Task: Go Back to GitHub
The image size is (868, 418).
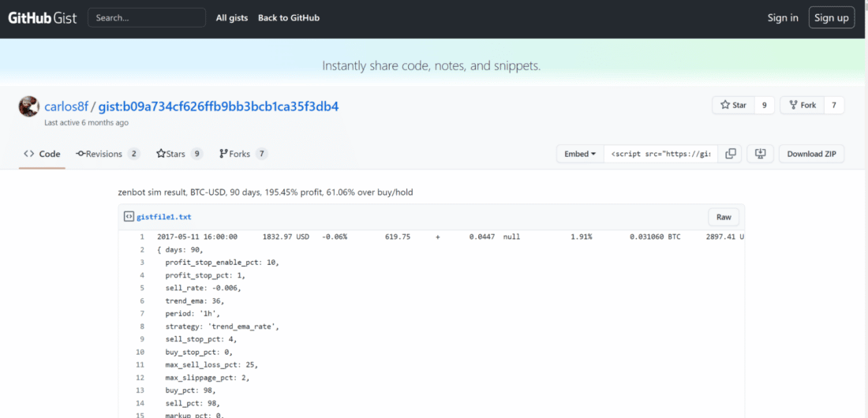Action: coord(289,18)
